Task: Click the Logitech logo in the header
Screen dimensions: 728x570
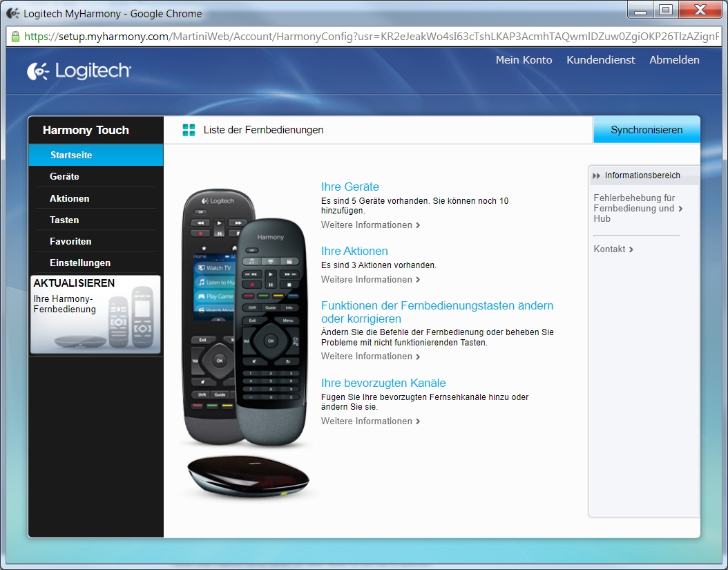Action: pyautogui.click(x=79, y=70)
